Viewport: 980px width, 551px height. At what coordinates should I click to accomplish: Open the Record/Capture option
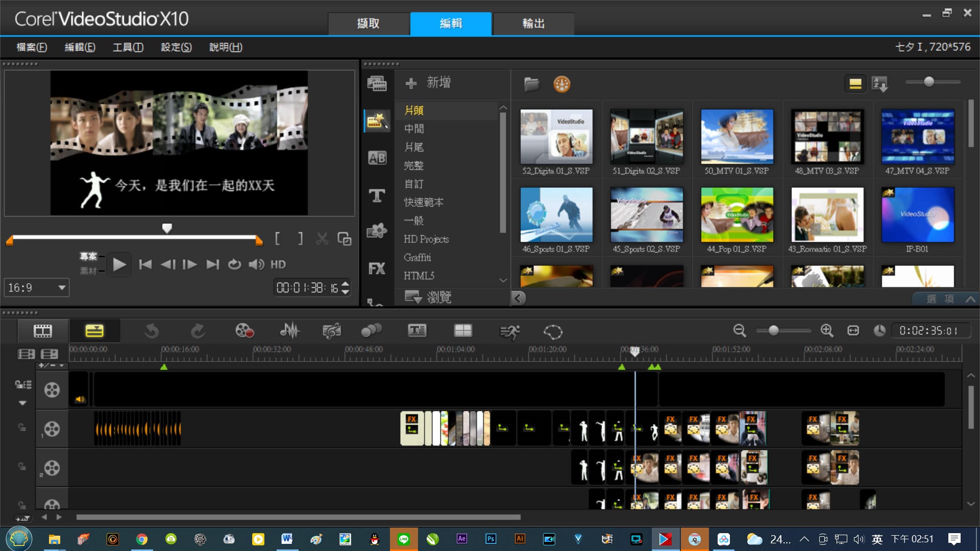(x=244, y=331)
